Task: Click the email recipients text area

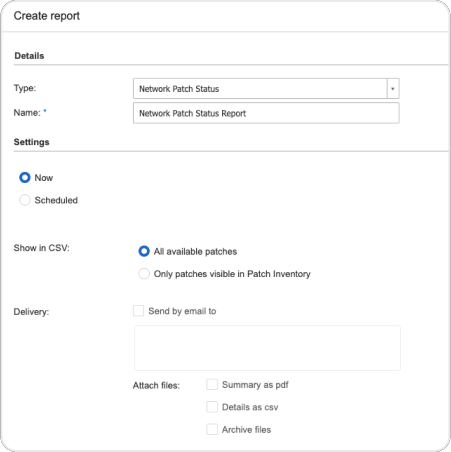Action: [x=267, y=348]
